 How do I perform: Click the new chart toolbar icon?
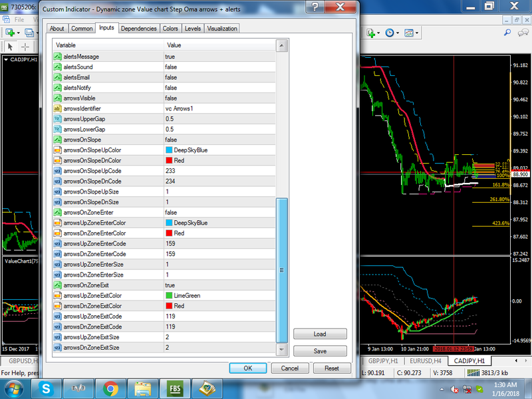click(11, 33)
